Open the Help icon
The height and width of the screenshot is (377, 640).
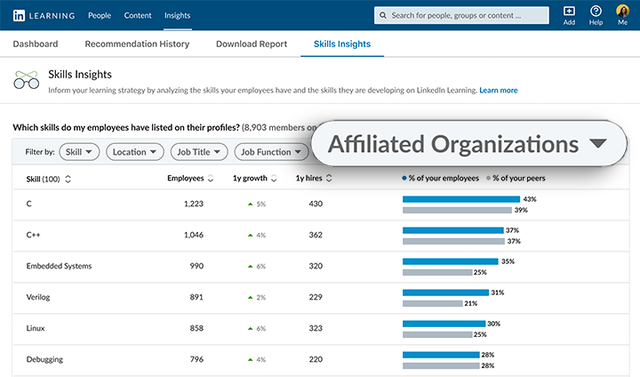pos(596,11)
